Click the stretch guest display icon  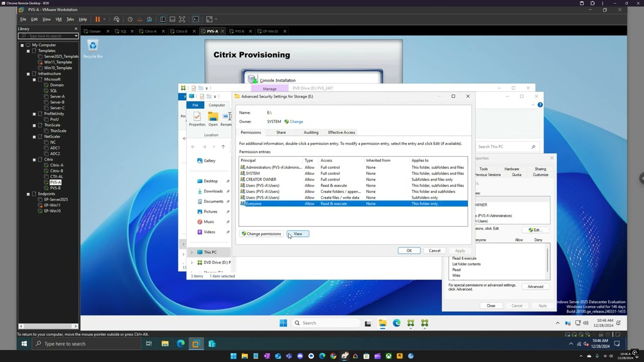(209, 19)
